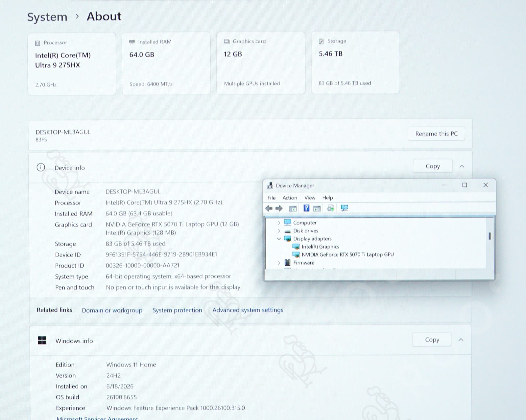
Task: Collapse the Windows info section chevron
Action: pos(461,340)
